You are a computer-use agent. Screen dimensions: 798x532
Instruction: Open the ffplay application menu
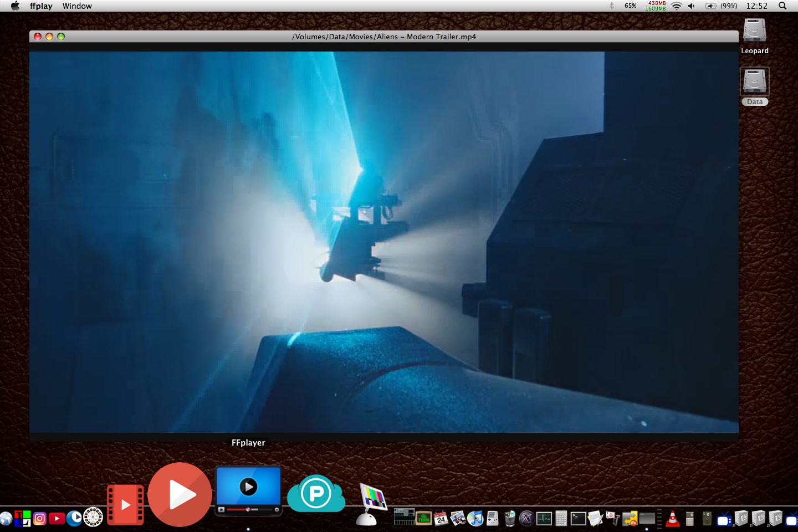[41, 6]
